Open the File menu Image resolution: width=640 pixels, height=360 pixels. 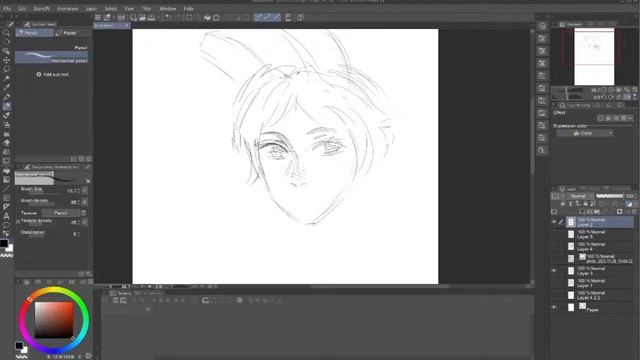coord(7,9)
